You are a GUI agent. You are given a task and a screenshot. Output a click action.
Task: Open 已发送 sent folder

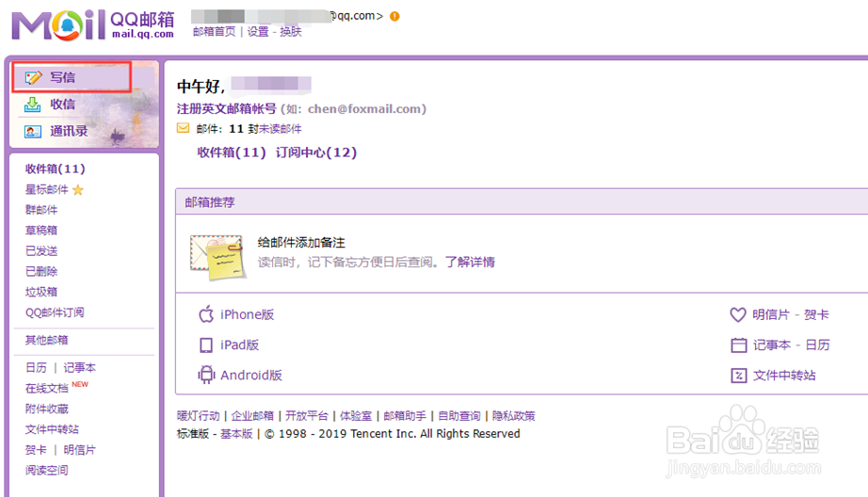pyautogui.click(x=41, y=250)
